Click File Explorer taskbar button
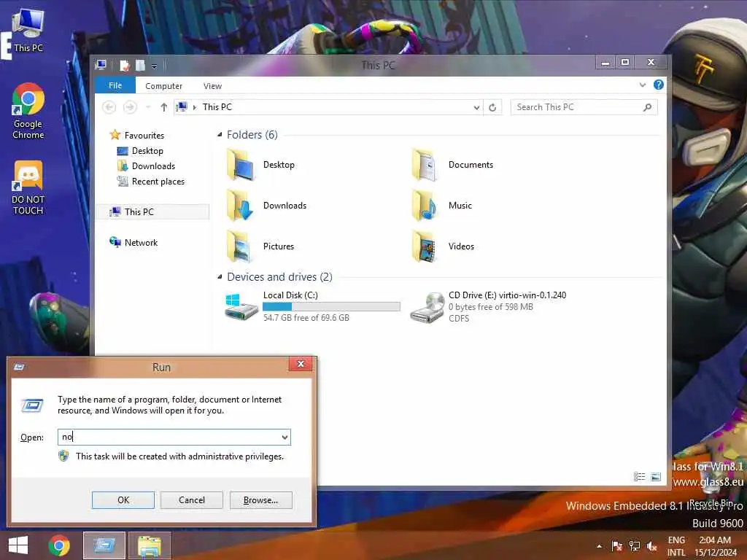747x560 pixels. coord(150,545)
